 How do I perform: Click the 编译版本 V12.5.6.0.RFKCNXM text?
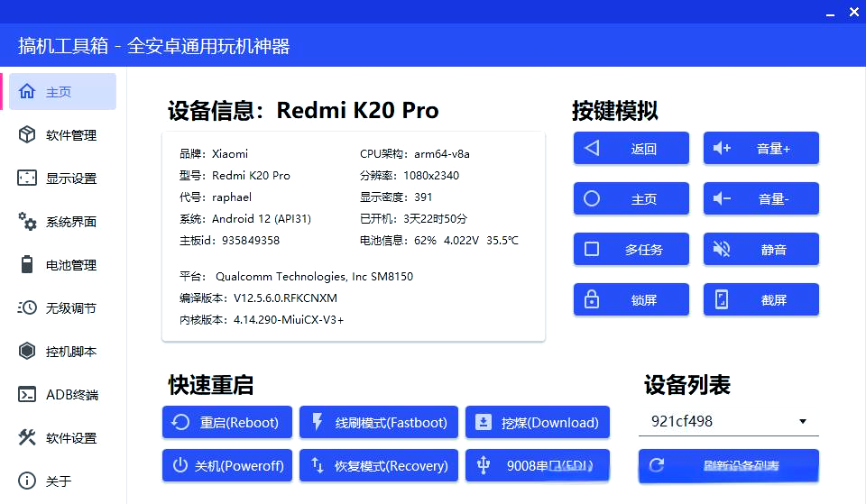pos(258,298)
